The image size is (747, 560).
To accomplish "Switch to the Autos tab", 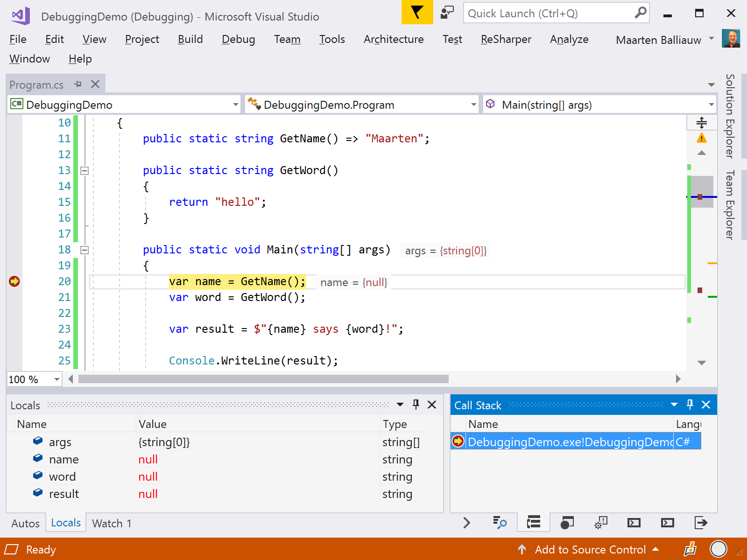I will pyautogui.click(x=26, y=523).
